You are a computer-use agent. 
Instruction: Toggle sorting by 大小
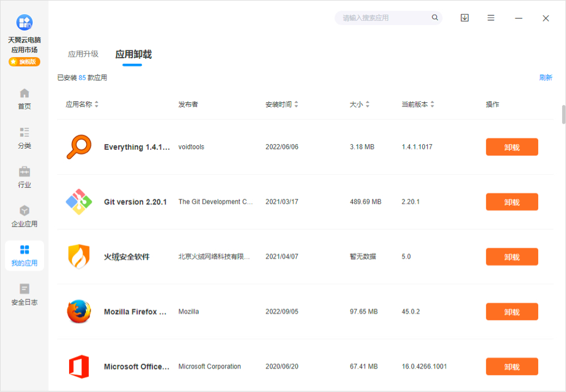coord(359,104)
